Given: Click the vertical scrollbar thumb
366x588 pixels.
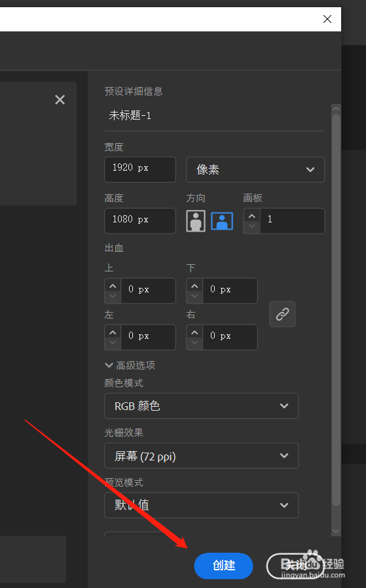Looking at the screenshot, I should point(336,311).
